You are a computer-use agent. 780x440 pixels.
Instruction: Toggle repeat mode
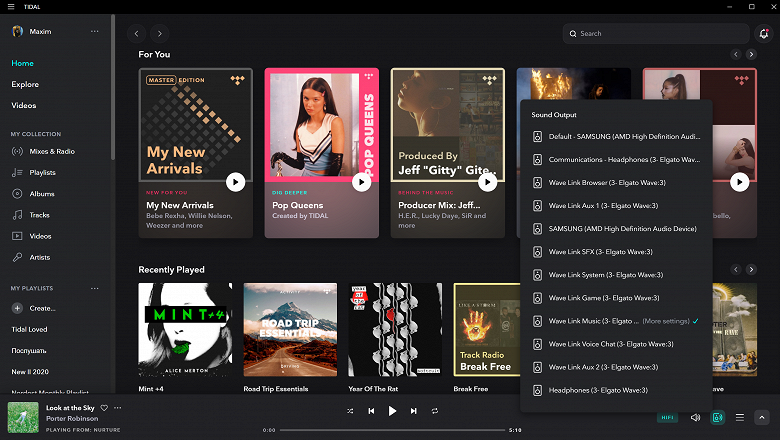click(x=435, y=411)
